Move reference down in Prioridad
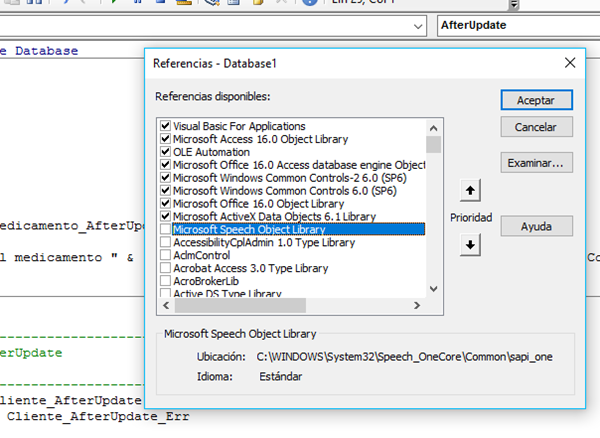The height and width of the screenshot is (438, 600). 470,244
